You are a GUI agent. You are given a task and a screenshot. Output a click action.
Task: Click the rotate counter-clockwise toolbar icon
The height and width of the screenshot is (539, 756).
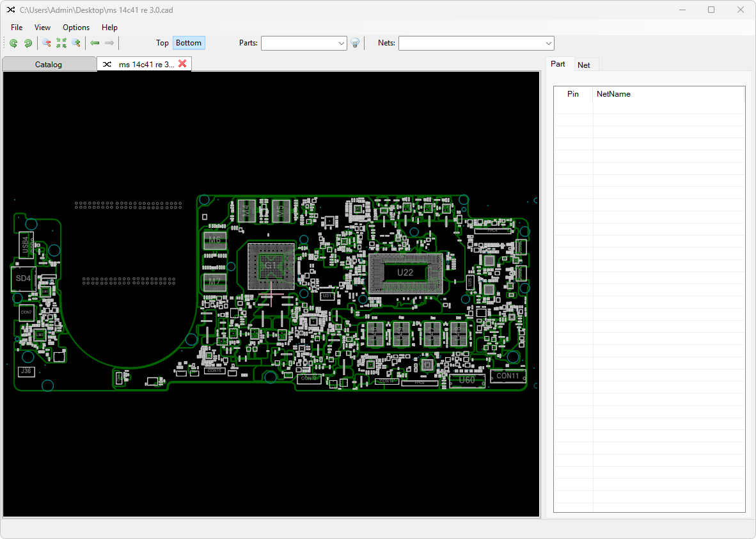(13, 43)
